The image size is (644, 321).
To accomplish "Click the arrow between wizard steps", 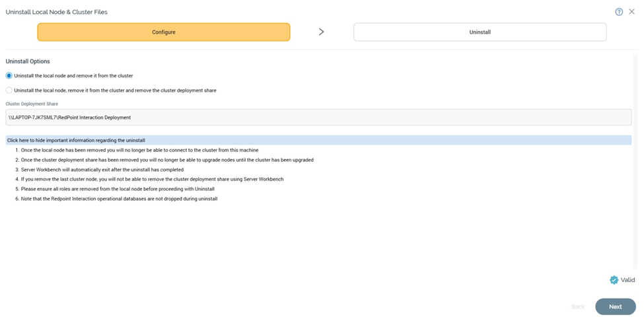I will point(322,32).
